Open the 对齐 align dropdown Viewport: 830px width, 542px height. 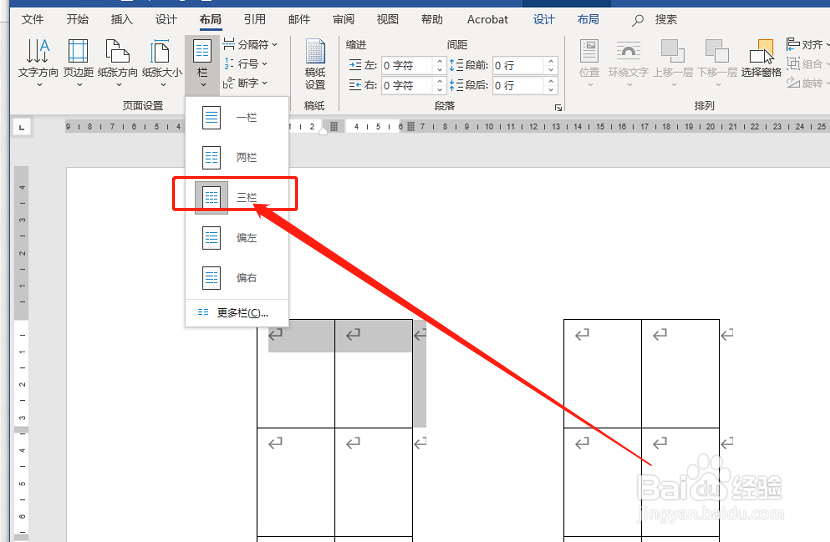808,44
